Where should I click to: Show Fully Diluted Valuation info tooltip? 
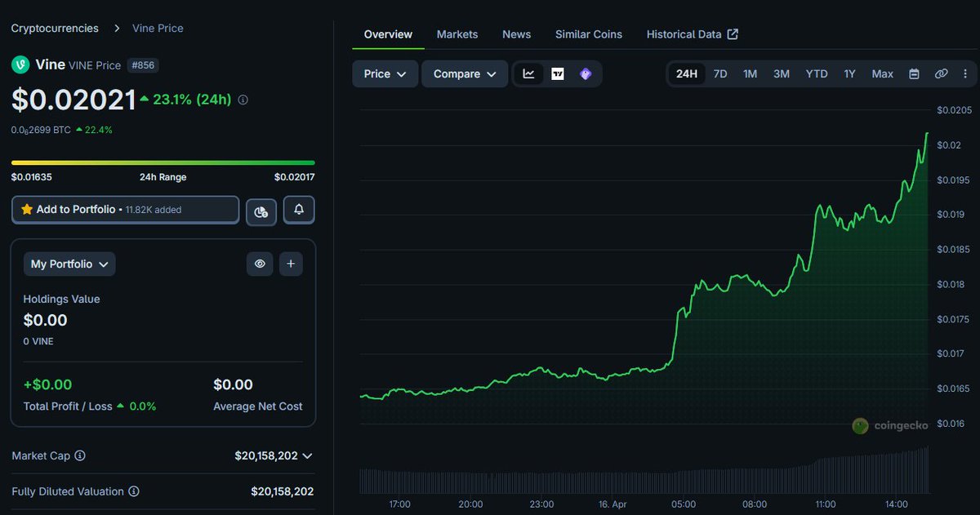coord(134,491)
